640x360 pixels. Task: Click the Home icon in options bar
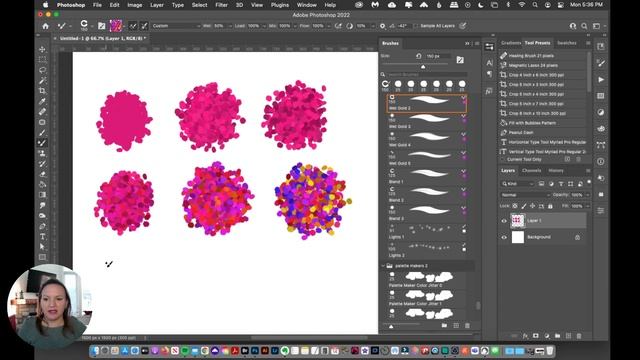point(45,26)
